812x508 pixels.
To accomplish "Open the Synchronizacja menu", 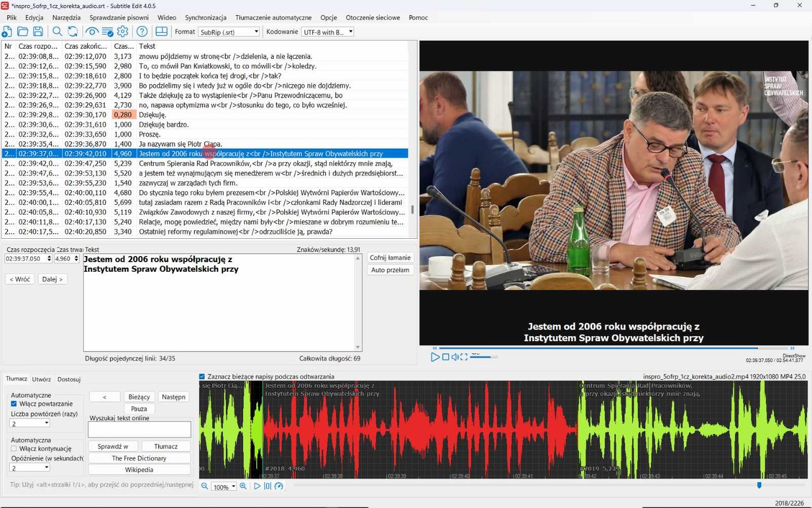I will point(206,17).
